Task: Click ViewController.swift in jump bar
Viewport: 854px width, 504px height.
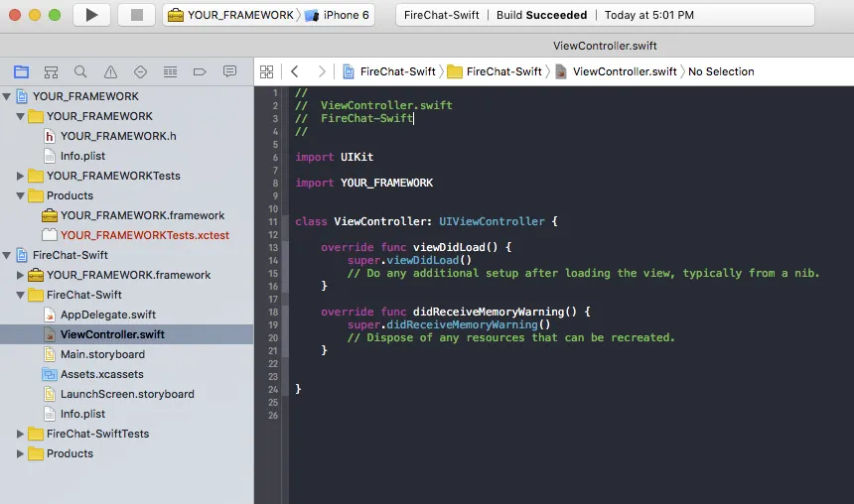Action: pyautogui.click(x=616, y=71)
